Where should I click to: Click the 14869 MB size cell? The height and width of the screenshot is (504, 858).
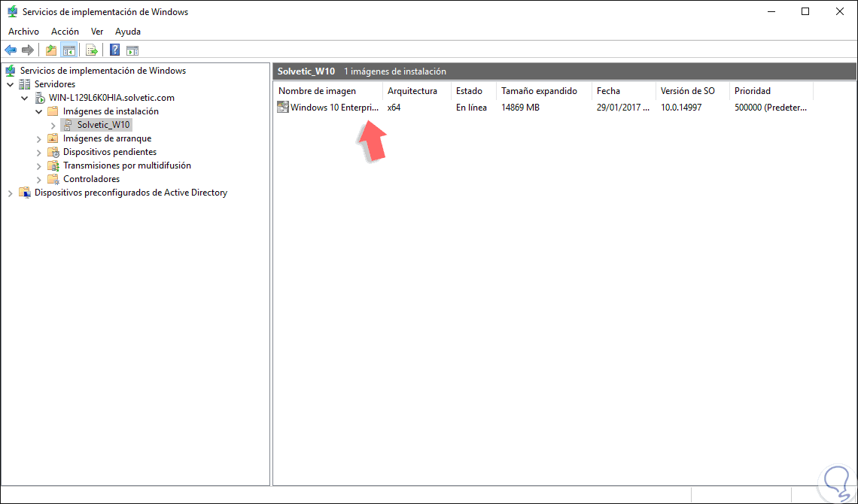pos(520,107)
